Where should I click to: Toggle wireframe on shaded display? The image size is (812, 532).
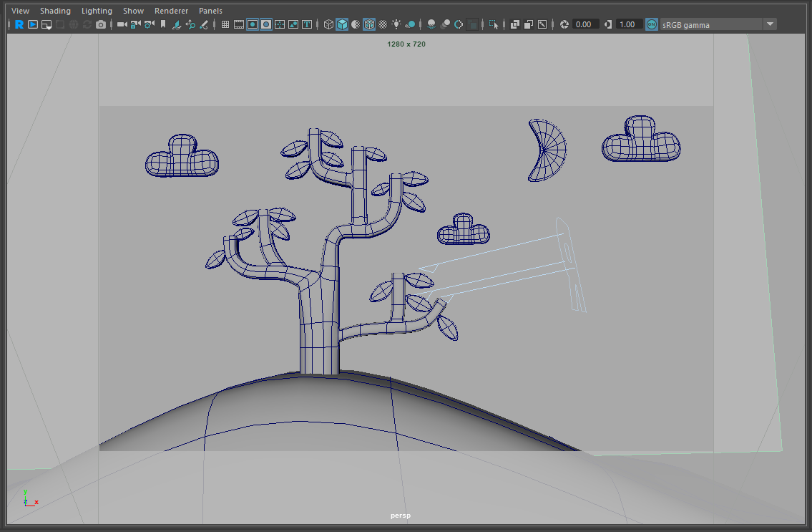[369, 24]
